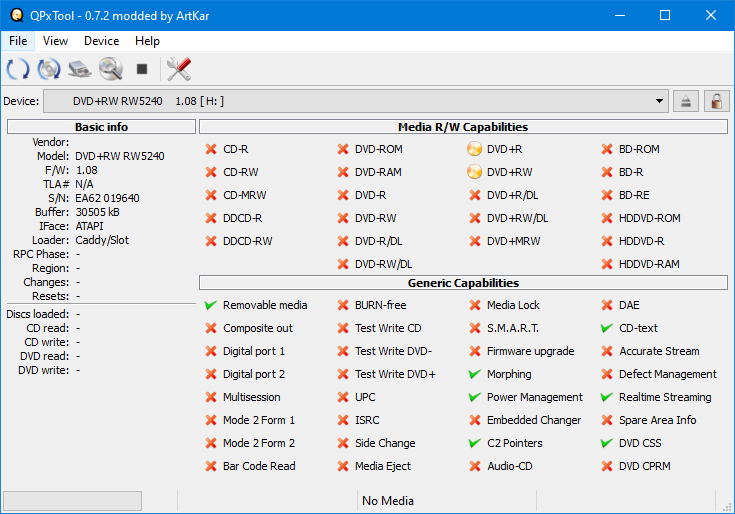
Task: Click the red X beside Media Lock
Action: pos(475,305)
